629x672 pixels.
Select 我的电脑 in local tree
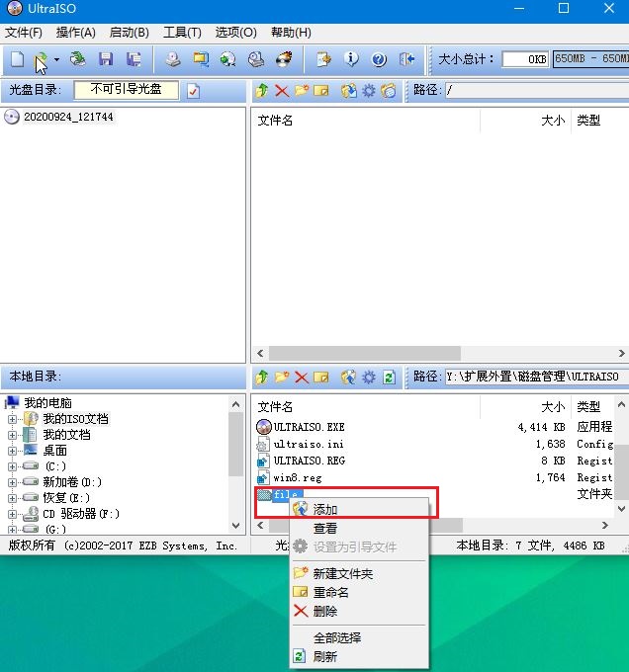47,403
